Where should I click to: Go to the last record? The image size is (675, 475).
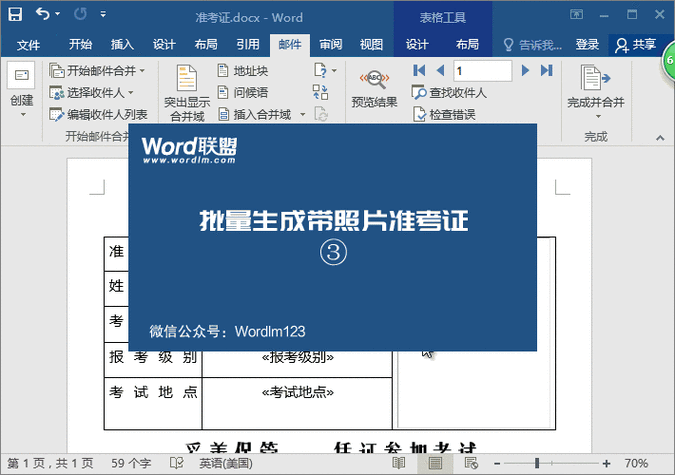[x=547, y=70]
